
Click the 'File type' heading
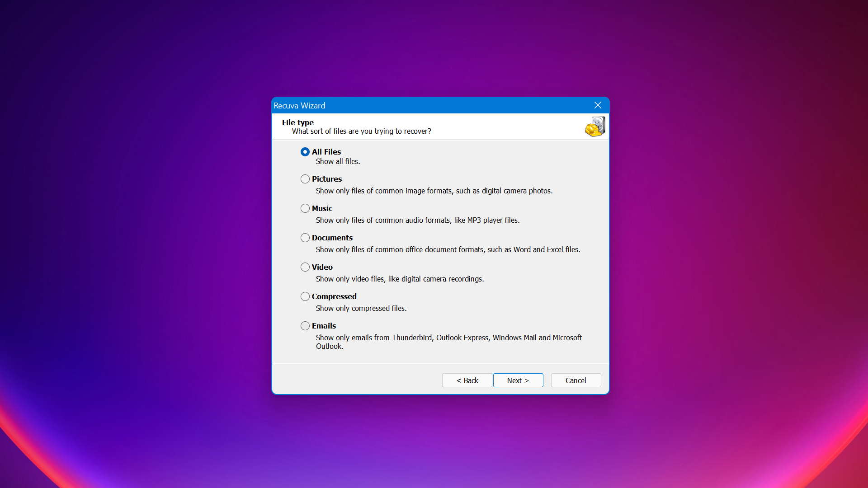point(298,122)
